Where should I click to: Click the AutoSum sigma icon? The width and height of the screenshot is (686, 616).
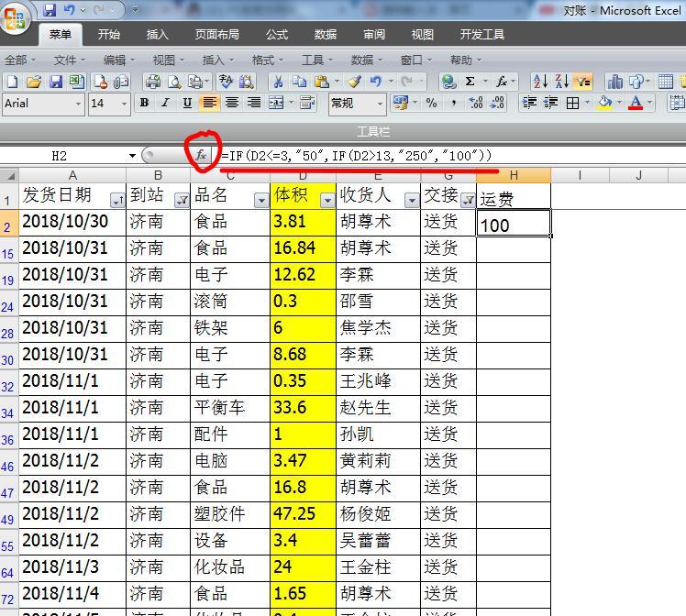click(470, 82)
